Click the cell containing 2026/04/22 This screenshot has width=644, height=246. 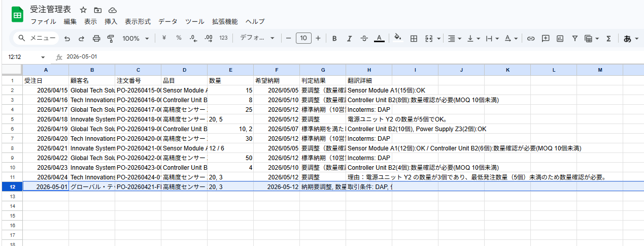(x=46, y=158)
